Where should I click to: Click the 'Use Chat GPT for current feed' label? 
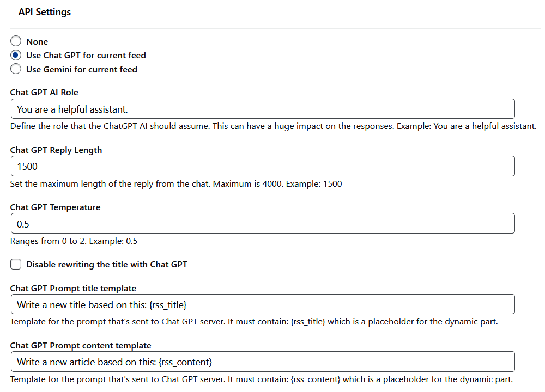(86, 56)
